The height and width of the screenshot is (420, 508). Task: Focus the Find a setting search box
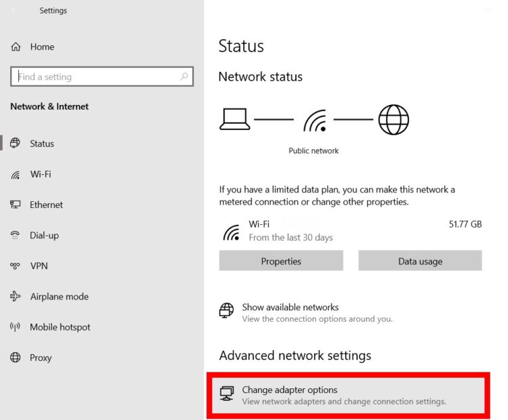coord(102,77)
